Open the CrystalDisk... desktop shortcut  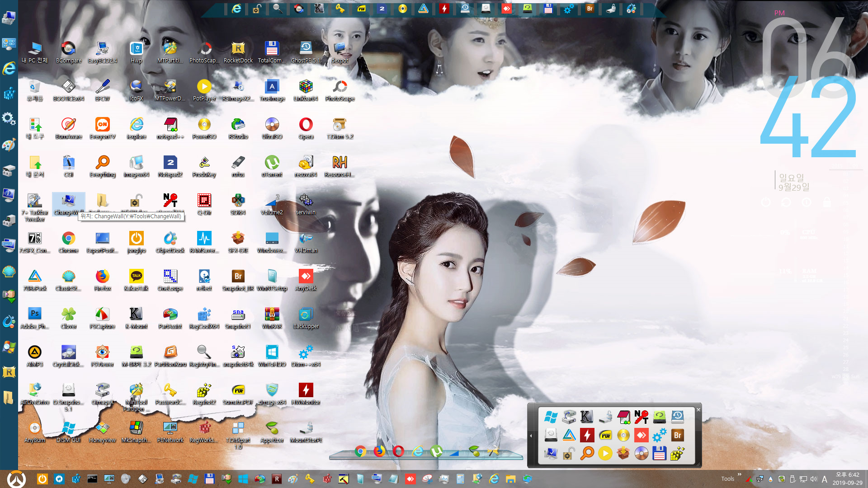coord(68,356)
